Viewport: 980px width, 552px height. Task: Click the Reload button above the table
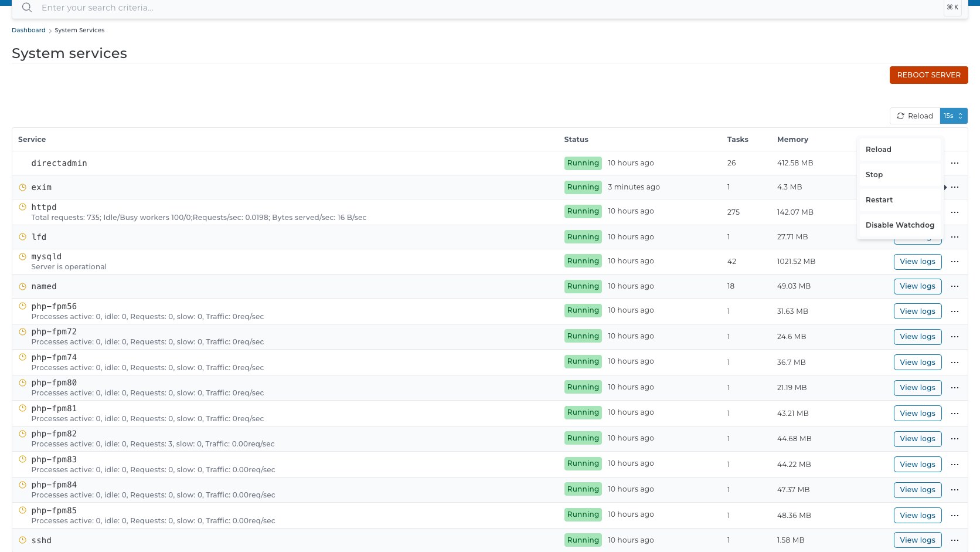[915, 116]
